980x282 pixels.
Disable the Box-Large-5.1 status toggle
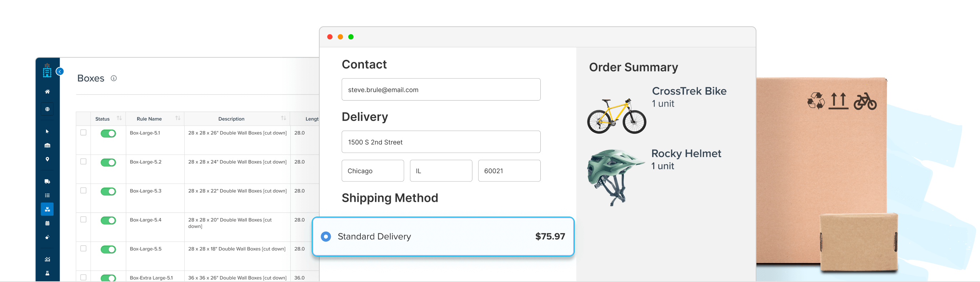[109, 133]
